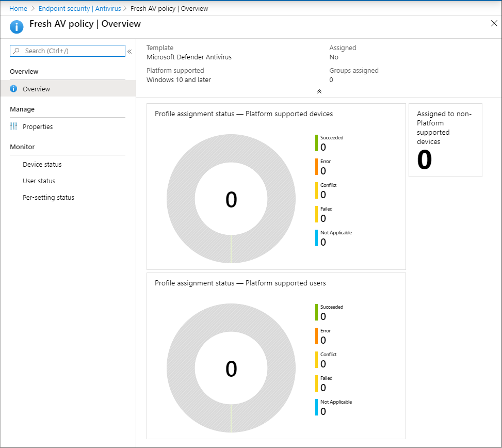The width and height of the screenshot is (502, 448).
Task: Select Properties under Manage
Action: (x=38, y=126)
